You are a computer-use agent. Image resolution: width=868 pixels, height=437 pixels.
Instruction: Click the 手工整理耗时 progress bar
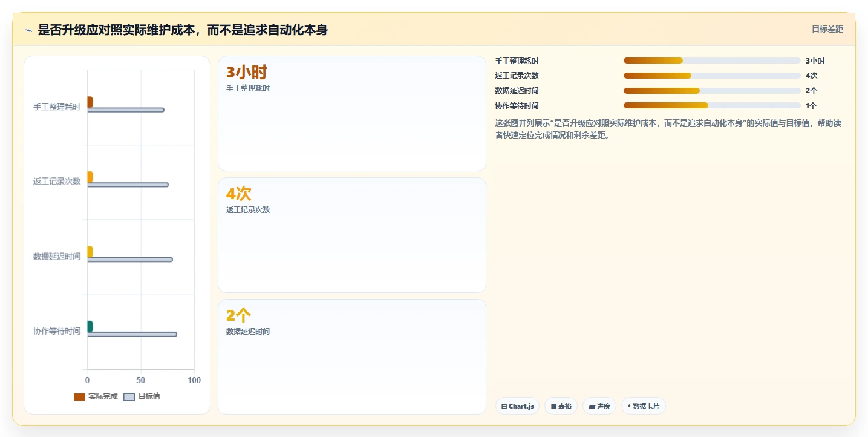[x=712, y=61]
